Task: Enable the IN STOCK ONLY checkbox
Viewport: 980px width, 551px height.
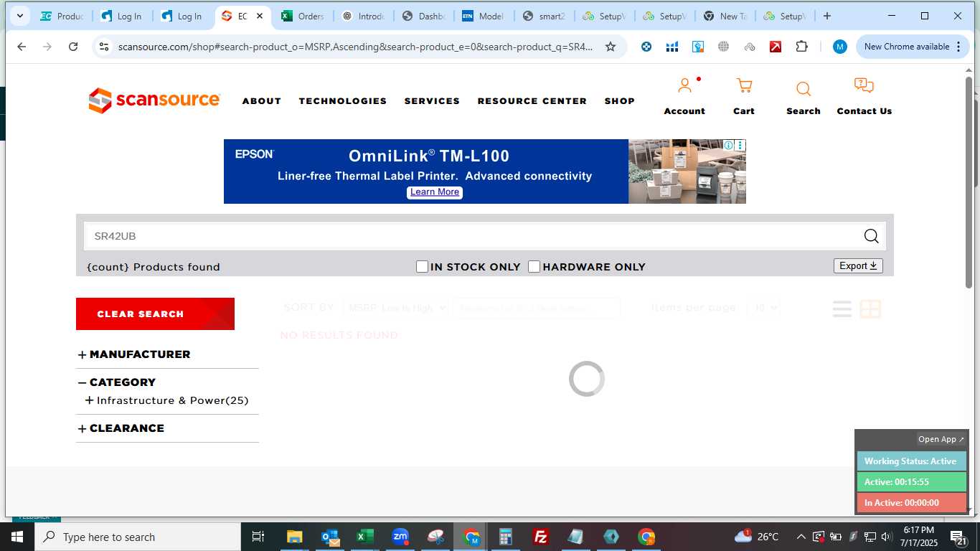Action: click(422, 267)
